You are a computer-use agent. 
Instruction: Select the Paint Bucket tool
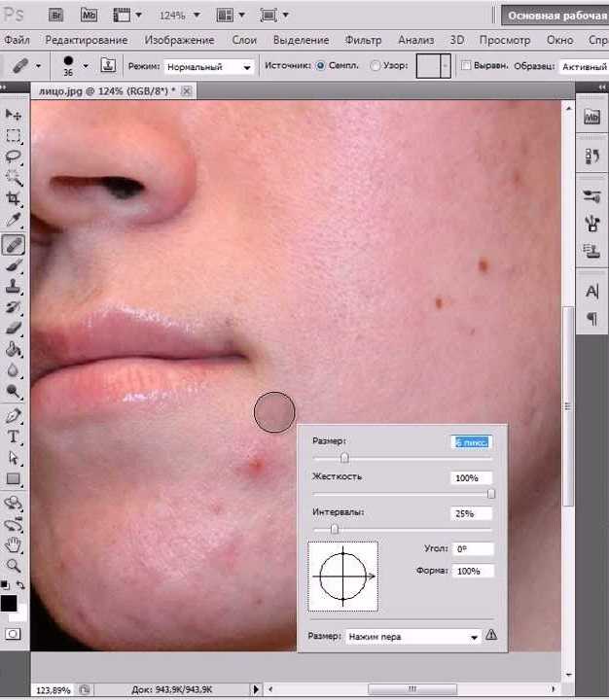(14, 349)
